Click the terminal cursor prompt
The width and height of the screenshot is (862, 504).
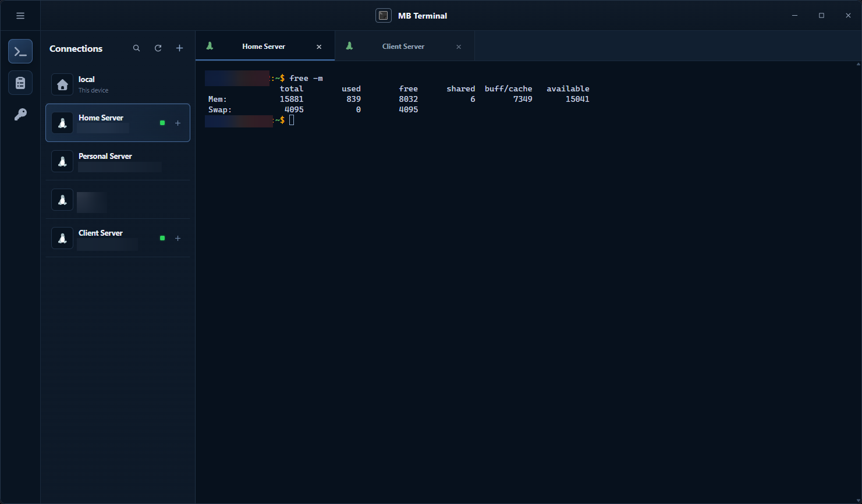(292, 120)
